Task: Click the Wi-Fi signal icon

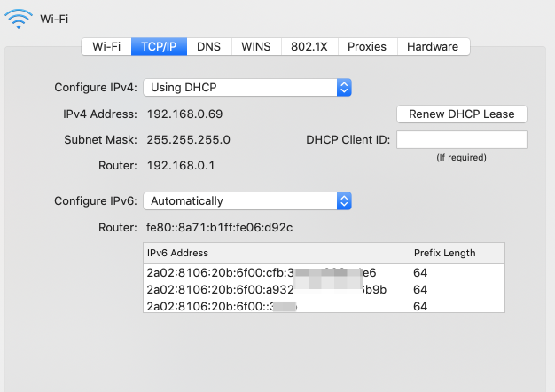Action: click(19, 19)
